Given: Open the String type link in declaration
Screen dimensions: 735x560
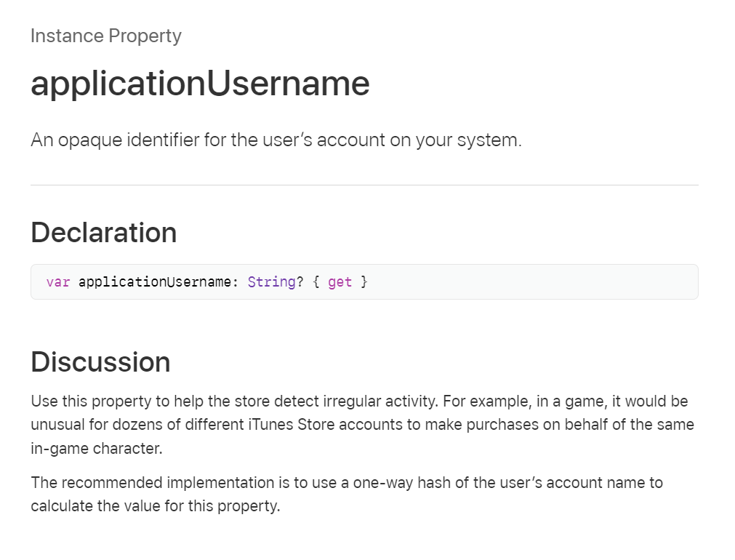Looking at the screenshot, I should [271, 282].
